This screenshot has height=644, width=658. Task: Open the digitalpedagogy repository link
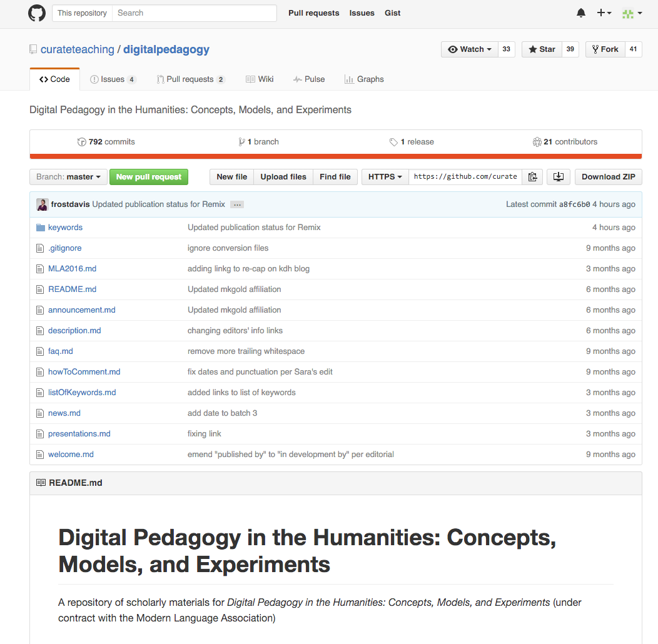pos(166,49)
